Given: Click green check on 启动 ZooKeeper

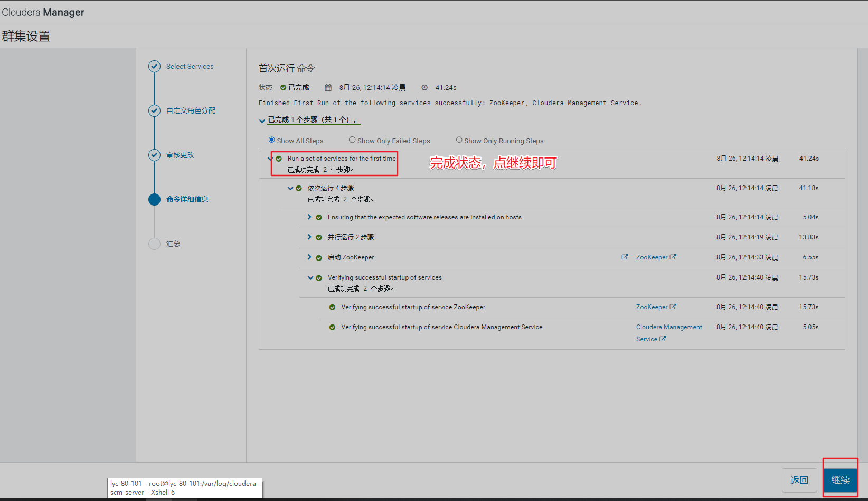Looking at the screenshot, I should [x=319, y=258].
